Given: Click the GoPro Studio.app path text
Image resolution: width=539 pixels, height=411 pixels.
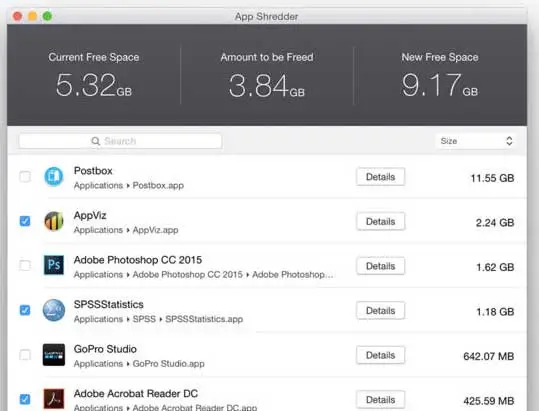Looking at the screenshot, I should pos(168,364).
